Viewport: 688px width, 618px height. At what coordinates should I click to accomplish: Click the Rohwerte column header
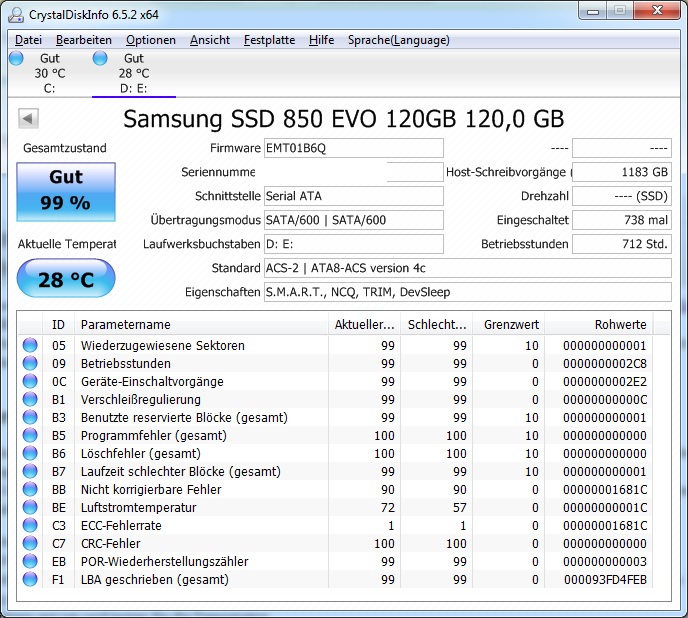click(x=598, y=325)
